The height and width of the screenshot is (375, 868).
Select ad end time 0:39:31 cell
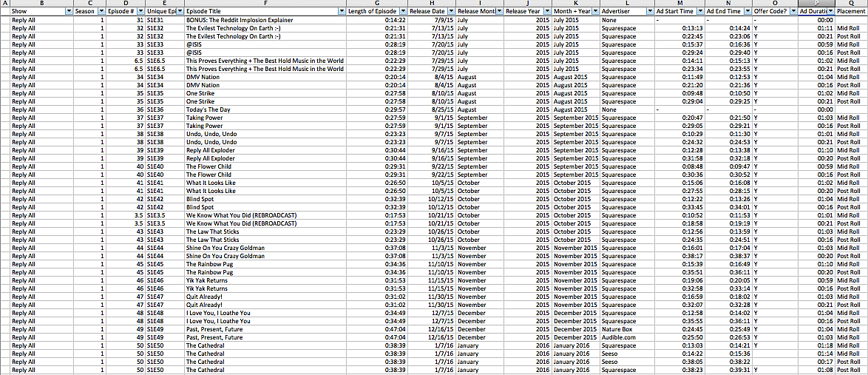tap(728, 370)
